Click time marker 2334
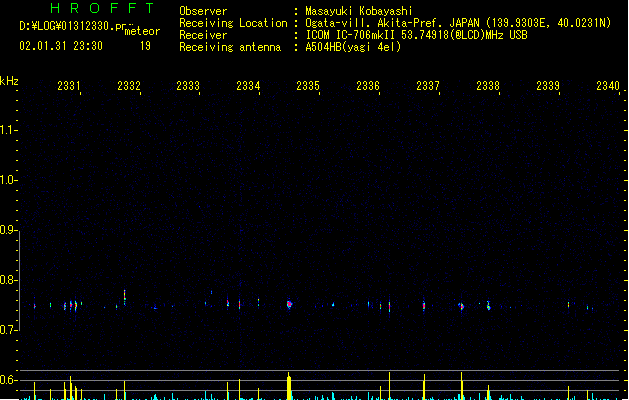Screen dimensions: 629x400 (248, 85)
